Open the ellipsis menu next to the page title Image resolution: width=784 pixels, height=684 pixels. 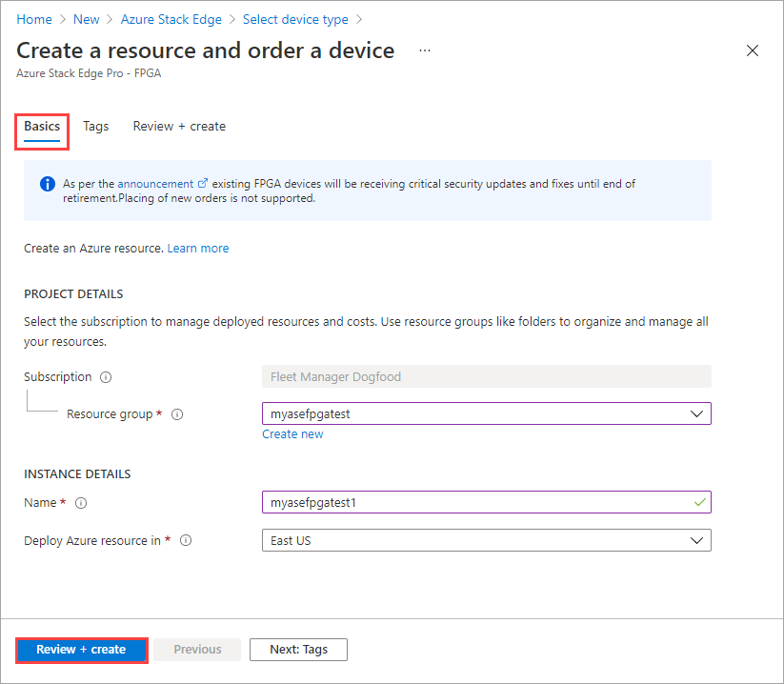click(424, 50)
